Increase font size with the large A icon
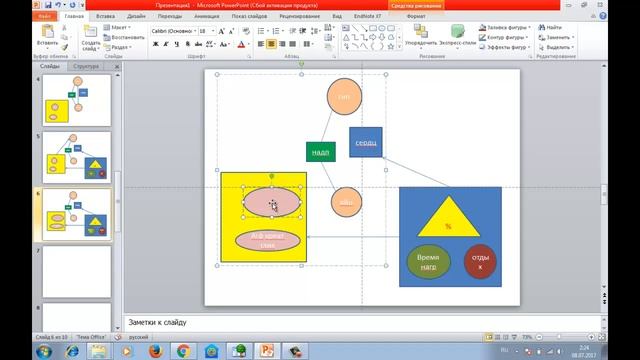The height and width of the screenshot is (360, 640). coord(221,31)
